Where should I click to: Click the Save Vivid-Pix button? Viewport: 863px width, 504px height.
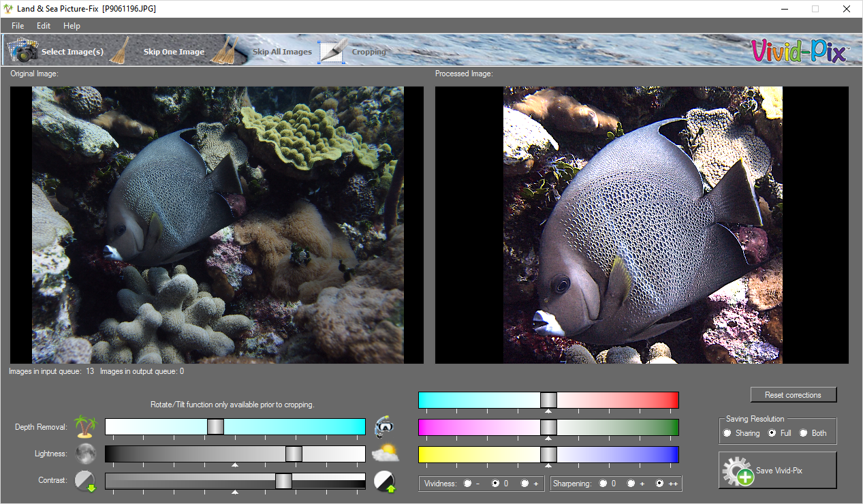click(x=777, y=471)
